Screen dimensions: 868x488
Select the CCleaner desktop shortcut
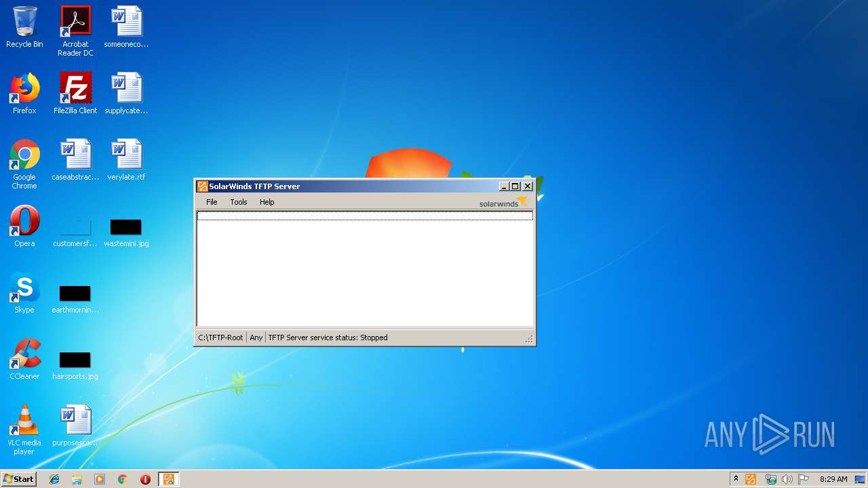click(24, 359)
